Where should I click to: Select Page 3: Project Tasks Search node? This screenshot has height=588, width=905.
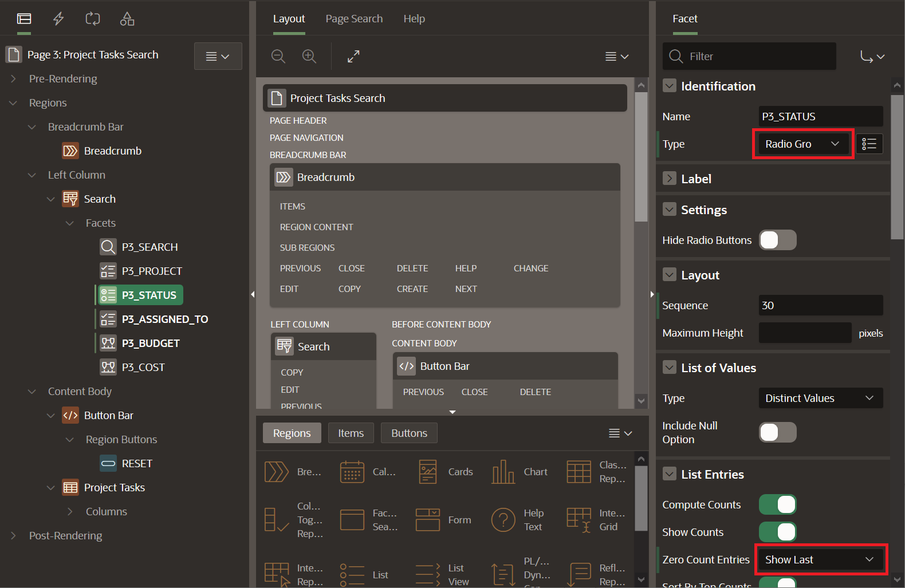(93, 54)
